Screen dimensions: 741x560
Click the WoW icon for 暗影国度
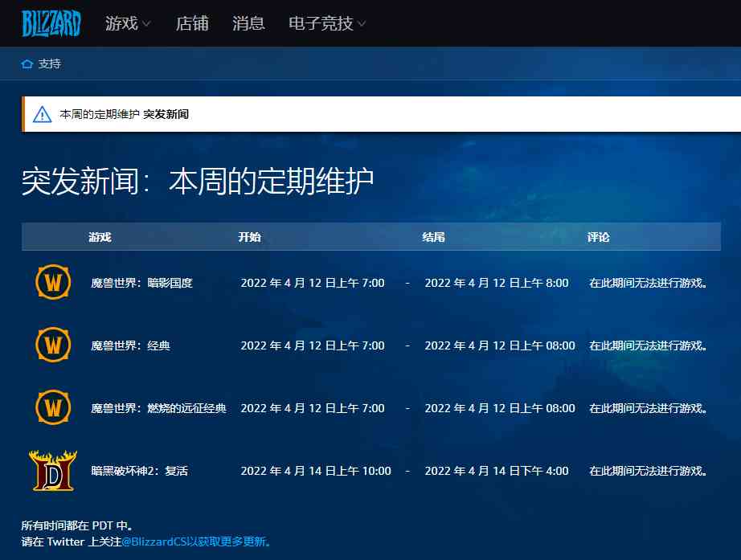(x=53, y=282)
